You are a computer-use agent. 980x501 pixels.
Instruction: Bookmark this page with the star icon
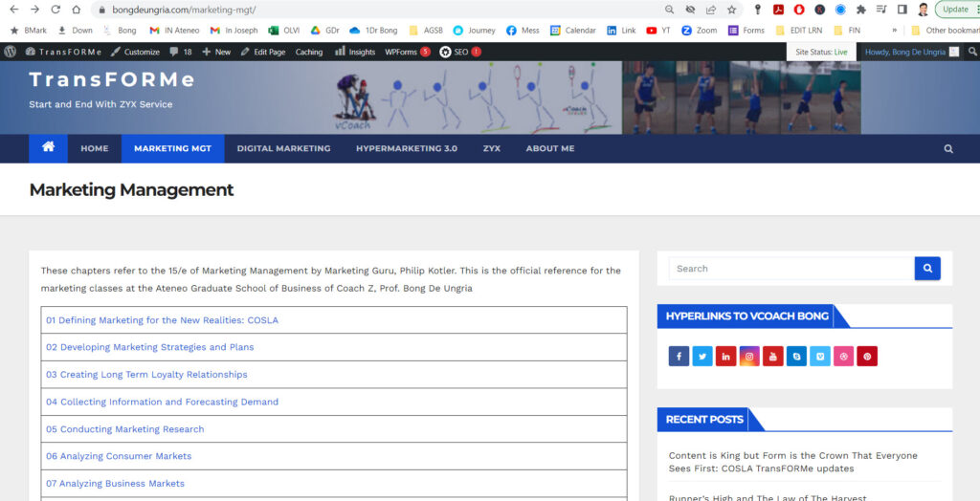pos(732,10)
